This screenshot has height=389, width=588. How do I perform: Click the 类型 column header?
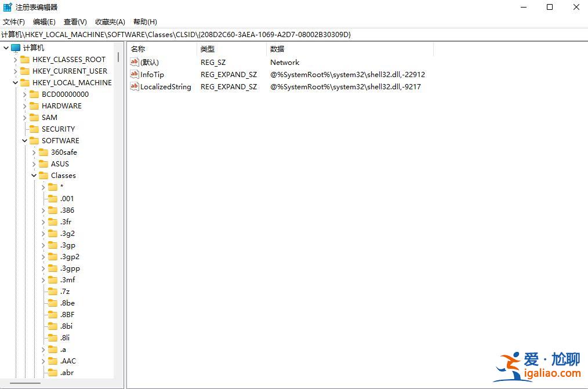(208, 49)
